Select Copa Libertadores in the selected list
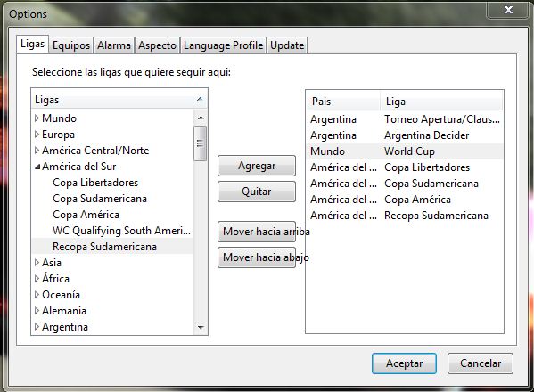The height and width of the screenshot is (392, 534). (x=405, y=167)
